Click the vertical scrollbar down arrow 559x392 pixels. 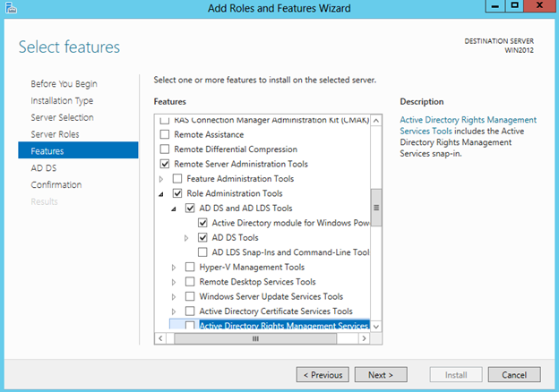click(377, 328)
